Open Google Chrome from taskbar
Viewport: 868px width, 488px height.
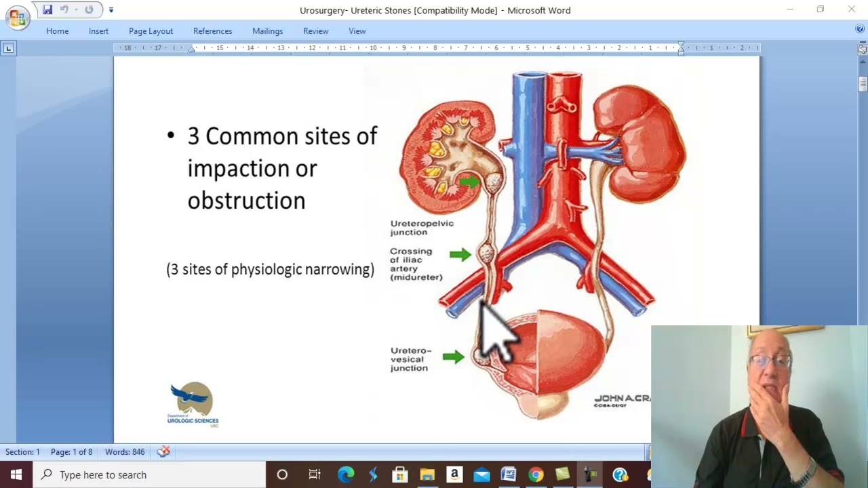(536, 474)
